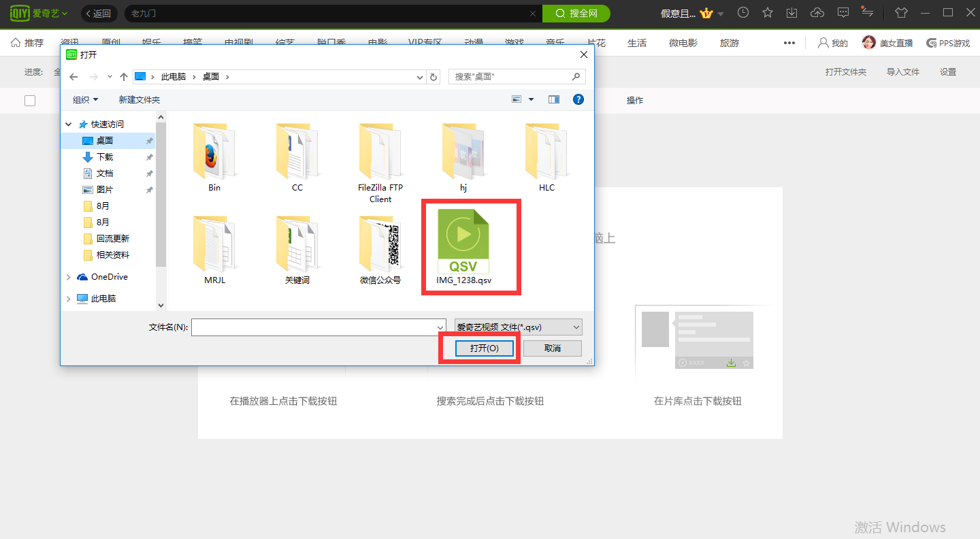980x539 pixels.
Task: Expand the OneDrive tree node
Action: (x=69, y=277)
